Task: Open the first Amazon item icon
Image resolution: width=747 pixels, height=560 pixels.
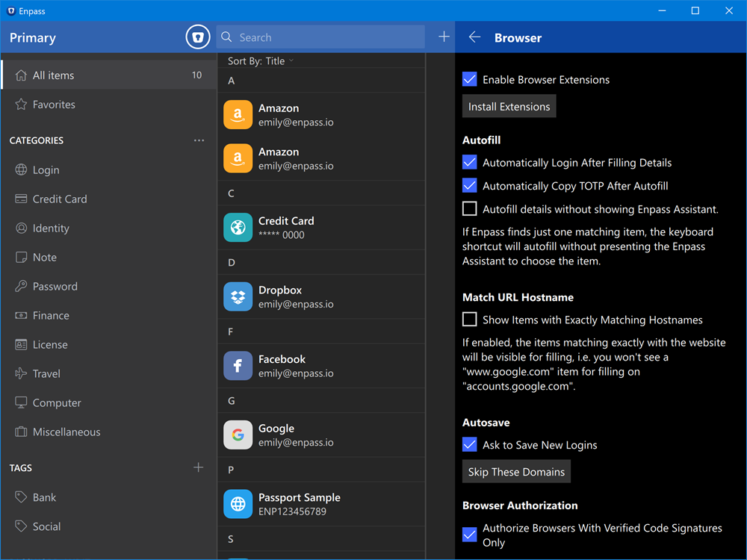Action: tap(238, 115)
